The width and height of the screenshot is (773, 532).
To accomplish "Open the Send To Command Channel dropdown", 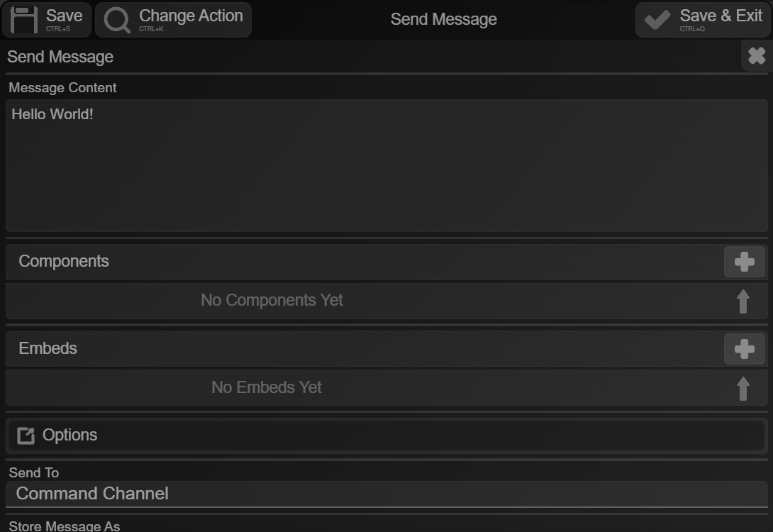I will click(386, 494).
